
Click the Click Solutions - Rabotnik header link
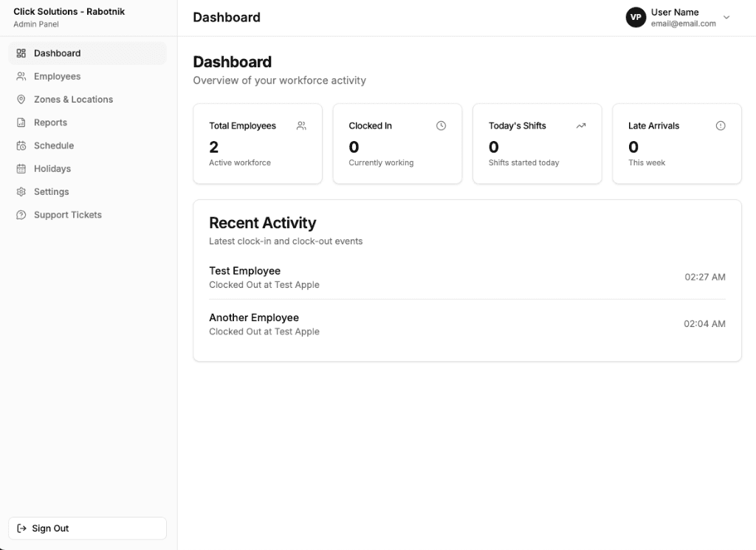pos(69,11)
